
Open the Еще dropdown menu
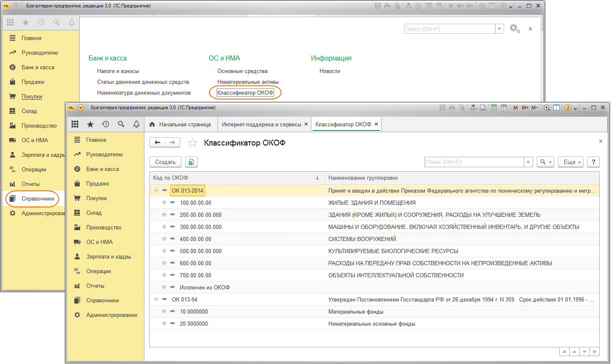[571, 162]
